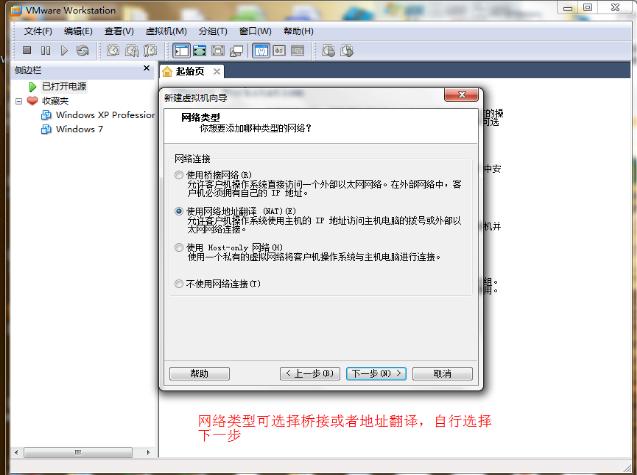Click the Appliance view toolbar icon
Image resolution: width=637 pixels, height=475 pixels.
coord(279,51)
